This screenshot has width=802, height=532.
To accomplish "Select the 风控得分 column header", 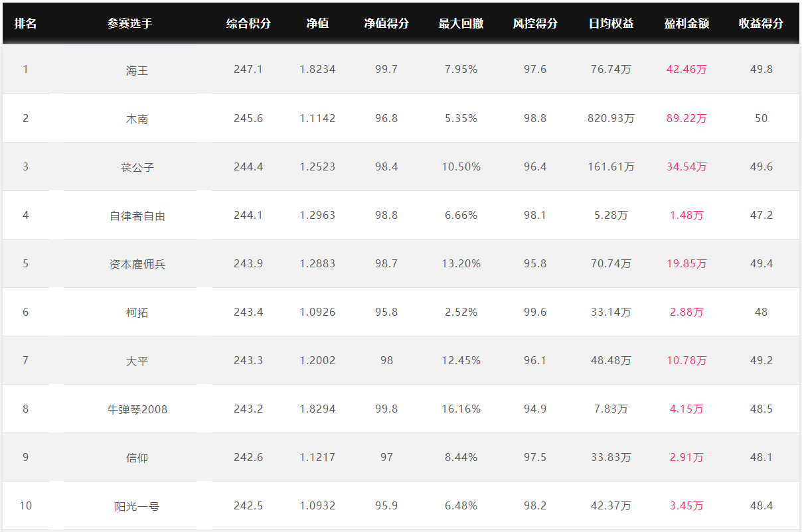I will tap(535, 23).
